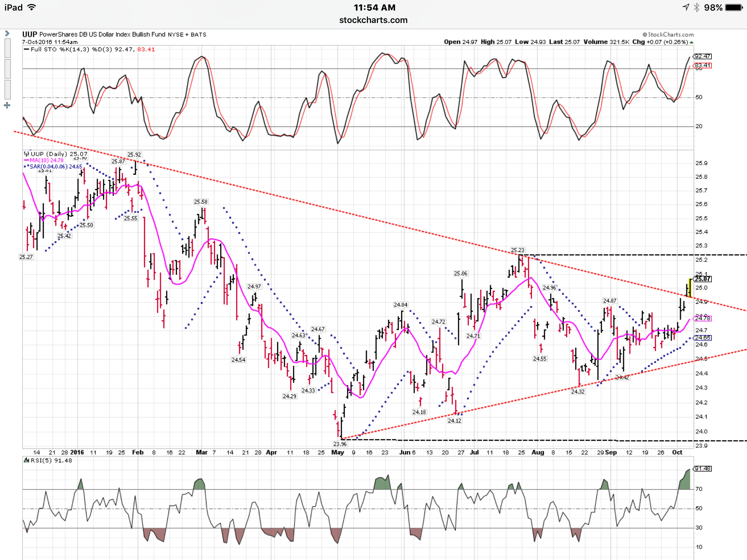
Task: Tap the location services arrow icon
Action: pyautogui.click(x=686, y=7)
